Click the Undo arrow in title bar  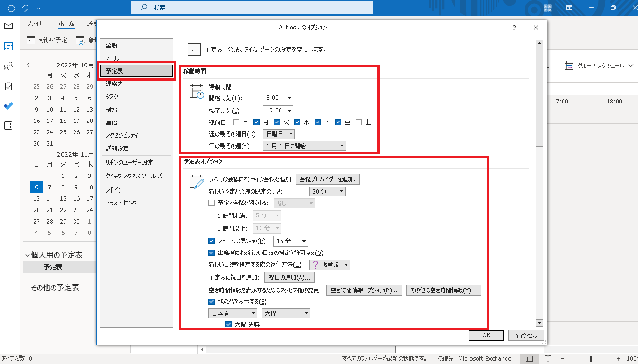[x=26, y=8]
